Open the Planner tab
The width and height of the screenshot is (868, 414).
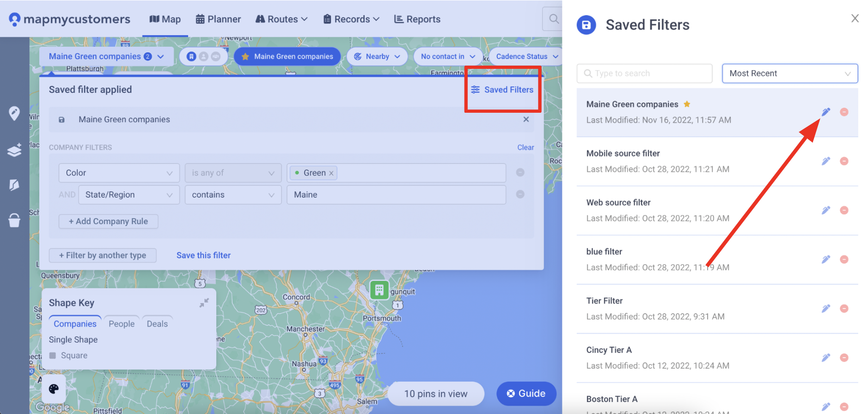[218, 19]
